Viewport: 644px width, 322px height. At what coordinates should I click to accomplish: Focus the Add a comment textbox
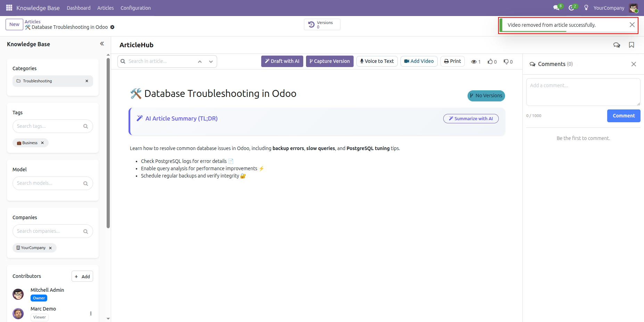[x=583, y=92]
